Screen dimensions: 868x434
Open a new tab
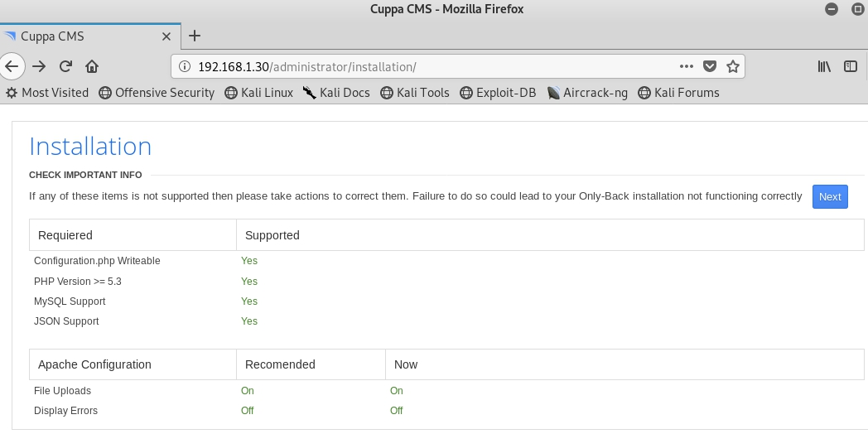[195, 36]
